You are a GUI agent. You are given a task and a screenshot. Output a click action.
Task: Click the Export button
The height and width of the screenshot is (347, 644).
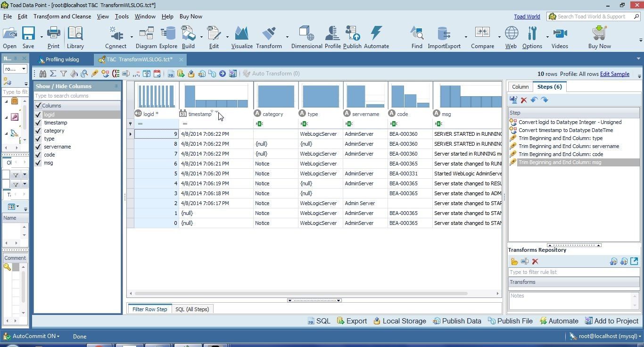pos(352,321)
